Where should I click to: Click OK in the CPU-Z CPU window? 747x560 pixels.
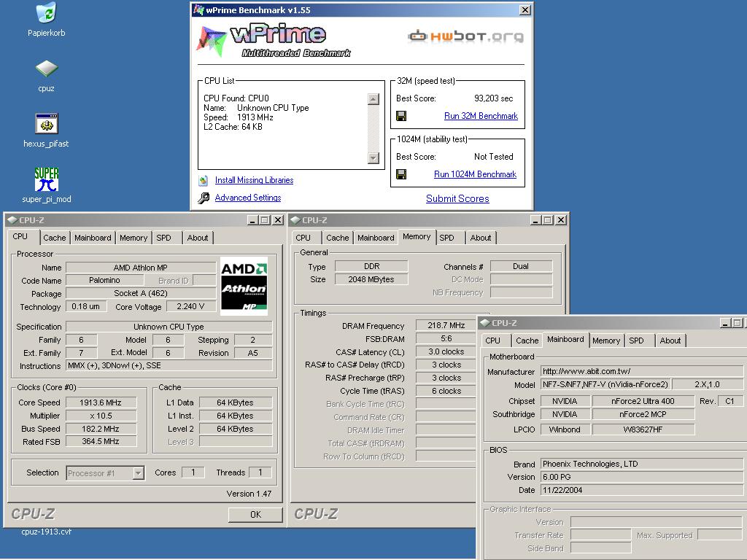click(255, 514)
